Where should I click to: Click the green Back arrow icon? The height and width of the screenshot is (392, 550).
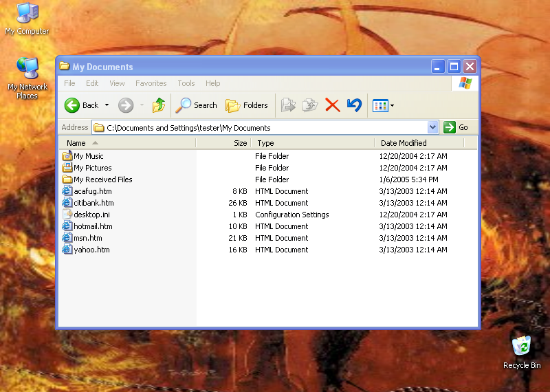[72, 105]
